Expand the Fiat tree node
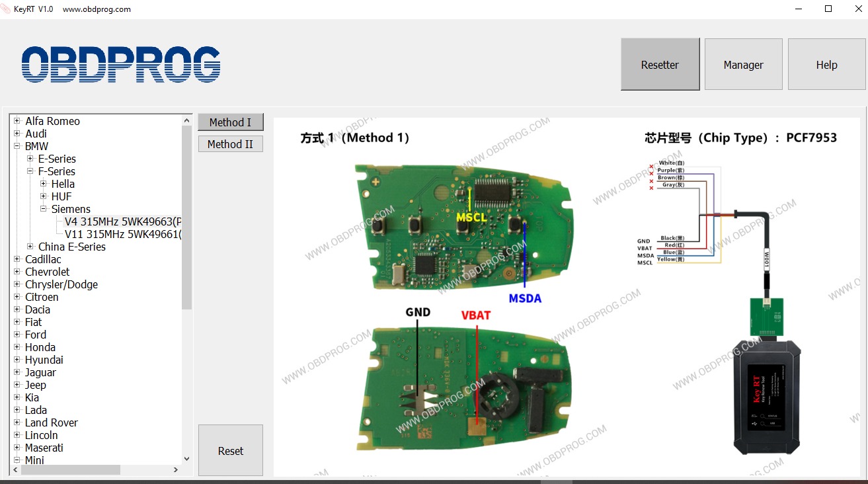Screen dimensions: 868x484 pyautogui.click(x=17, y=322)
